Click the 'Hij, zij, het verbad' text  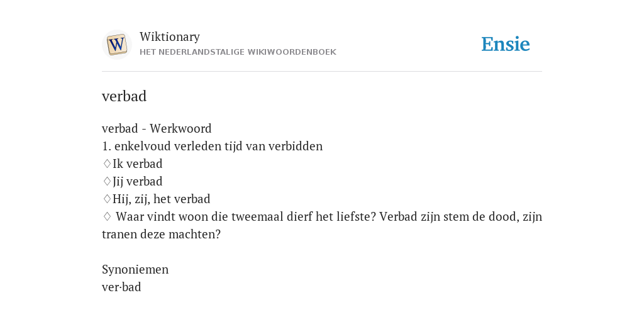click(162, 199)
